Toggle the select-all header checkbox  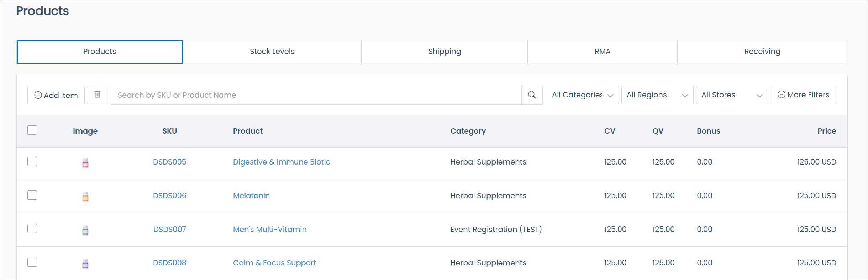coord(32,130)
